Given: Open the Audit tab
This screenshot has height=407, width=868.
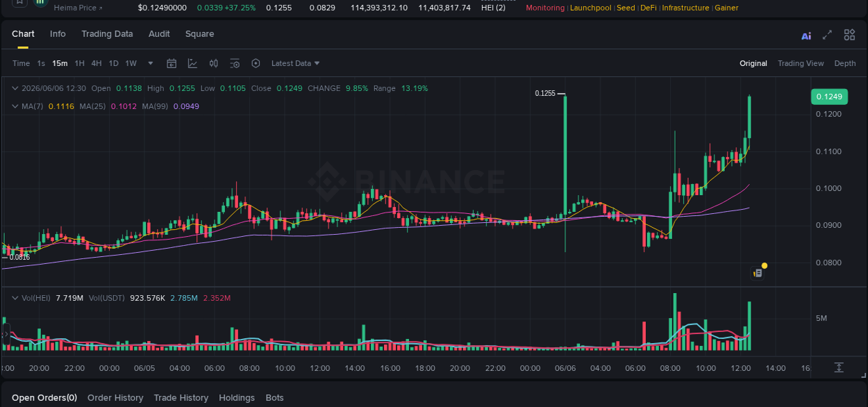Looking at the screenshot, I should [x=159, y=34].
